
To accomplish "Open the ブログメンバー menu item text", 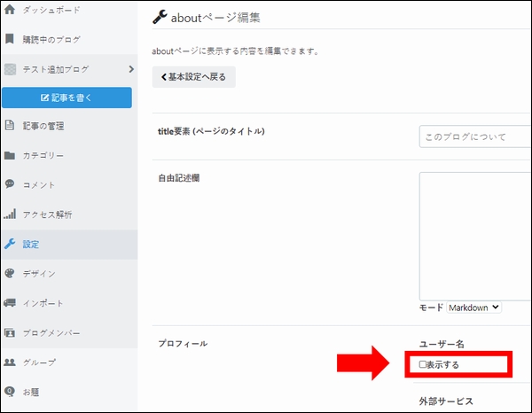I will coord(51,333).
